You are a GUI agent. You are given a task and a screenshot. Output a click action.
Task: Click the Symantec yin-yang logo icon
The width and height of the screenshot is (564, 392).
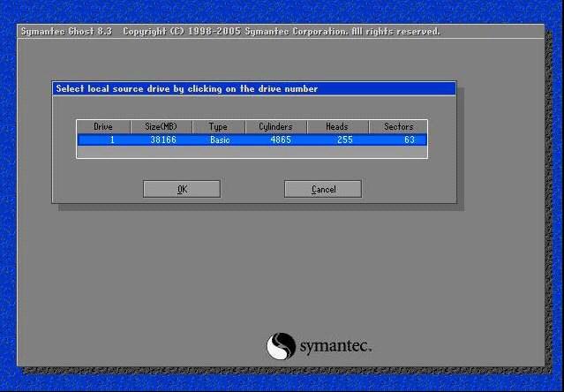tap(281, 345)
